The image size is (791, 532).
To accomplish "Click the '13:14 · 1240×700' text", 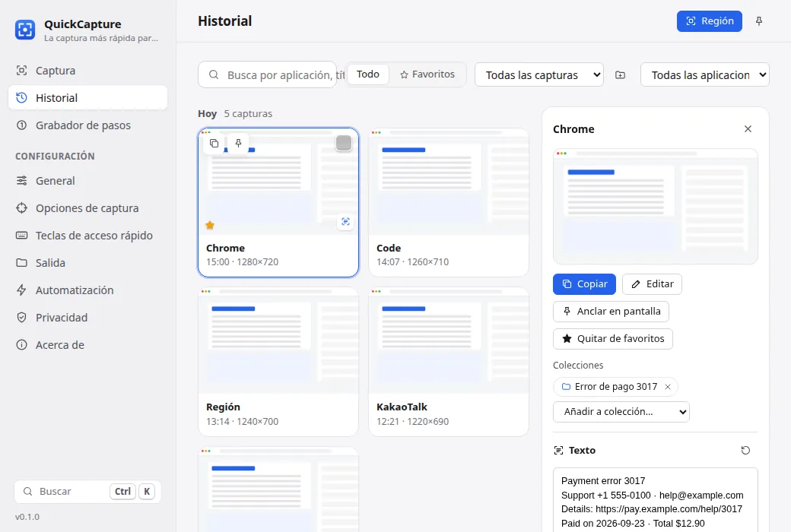I will tap(242, 422).
